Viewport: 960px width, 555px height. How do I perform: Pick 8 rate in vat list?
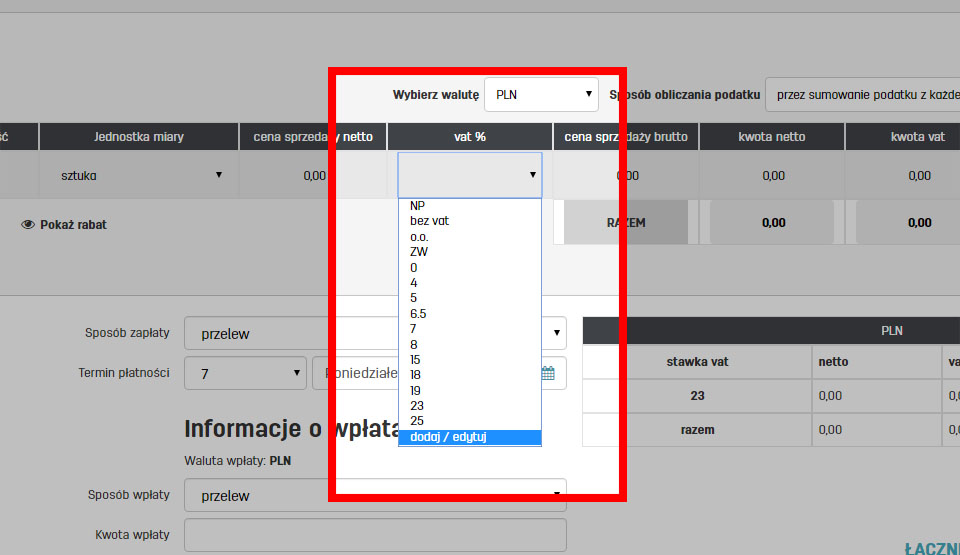click(470, 344)
